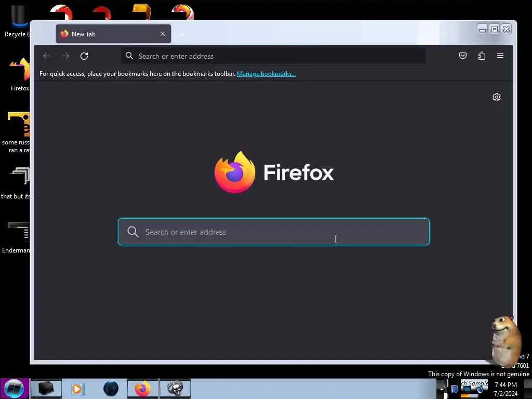Reload the page with the refresh icon
This screenshot has height=399, width=532.
(x=84, y=56)
